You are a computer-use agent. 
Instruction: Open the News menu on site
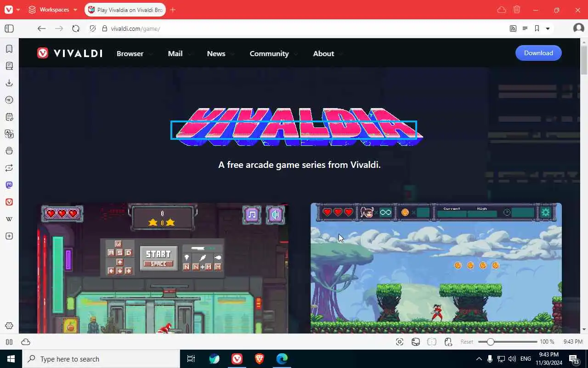(220, 53)
